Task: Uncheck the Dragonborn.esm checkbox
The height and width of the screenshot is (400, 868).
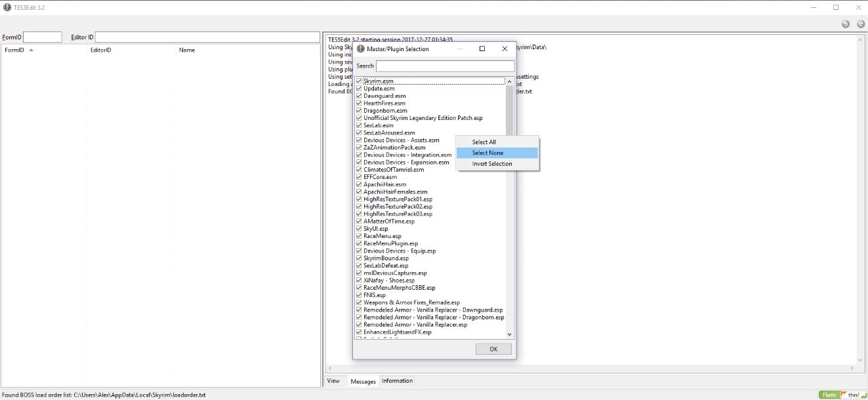Action: pyautogui.click(x=359, y=111)
